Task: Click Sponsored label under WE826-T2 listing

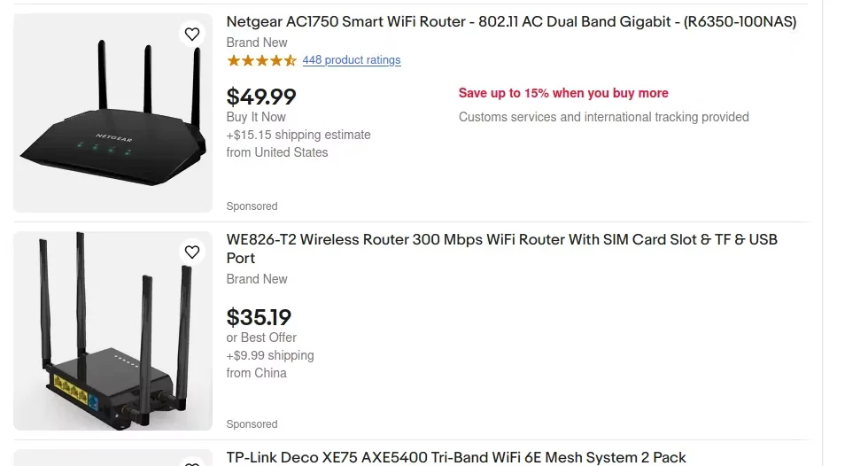Action: coord(252,424)
